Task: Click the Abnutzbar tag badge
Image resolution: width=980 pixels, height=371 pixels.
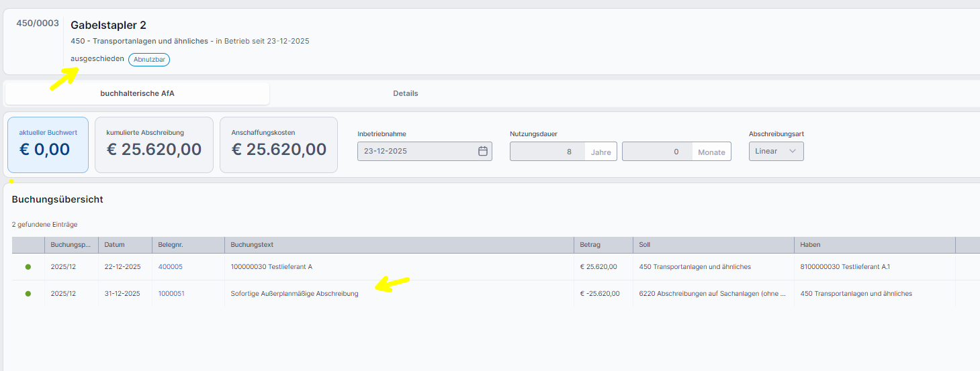Action: click(x=149, y=60)
